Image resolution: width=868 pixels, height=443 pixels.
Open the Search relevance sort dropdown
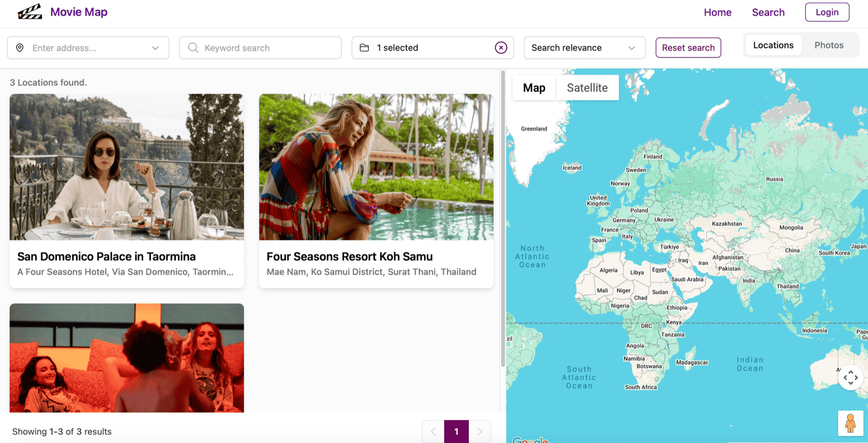[584, 48]
